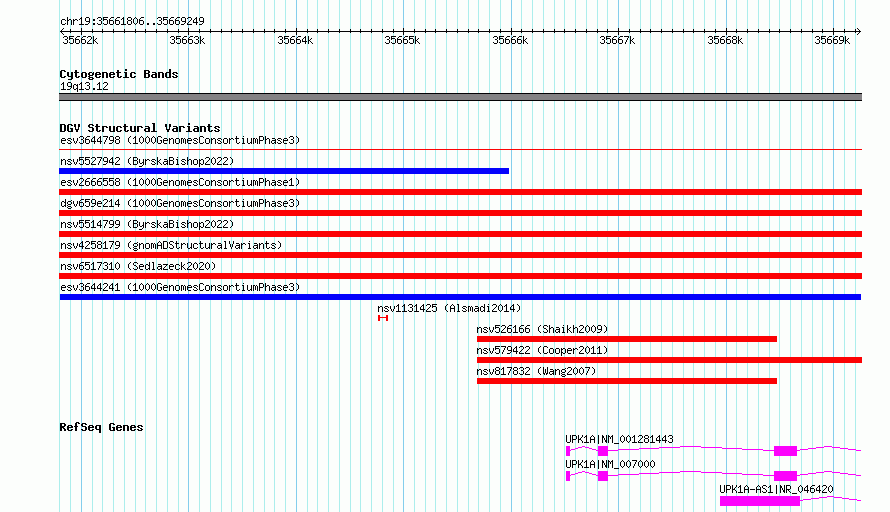Click the red bar of nsv4258179
Viewport: 890px width, 512px height.
coord(460,255)
